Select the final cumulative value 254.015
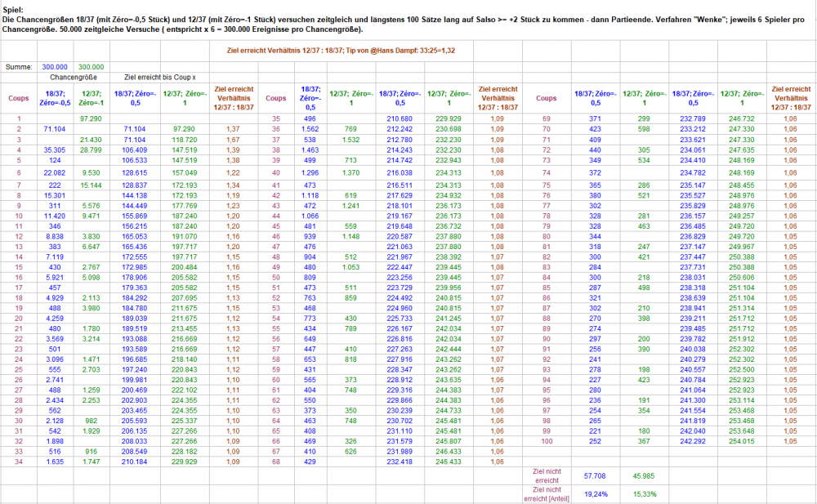This screenshot has height=504, width=817. point(742,441)
